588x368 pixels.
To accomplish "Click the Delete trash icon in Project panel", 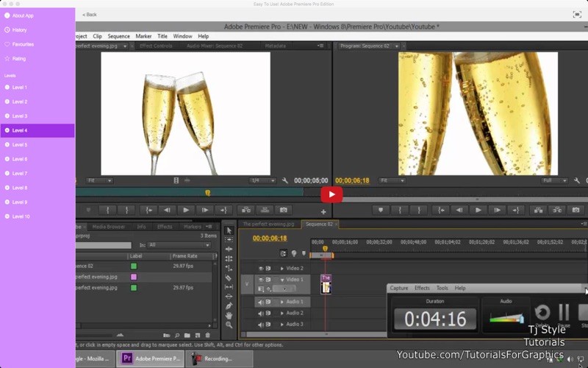I will click(x=207, y=335).
